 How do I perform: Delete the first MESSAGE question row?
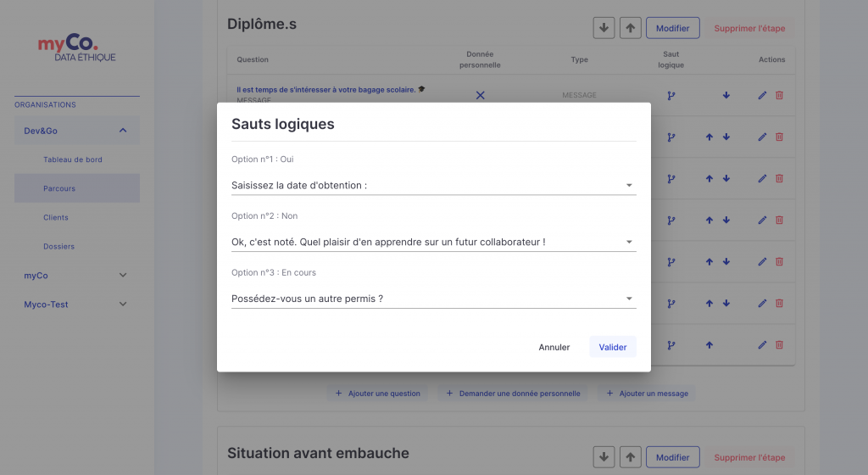point(779,95)
